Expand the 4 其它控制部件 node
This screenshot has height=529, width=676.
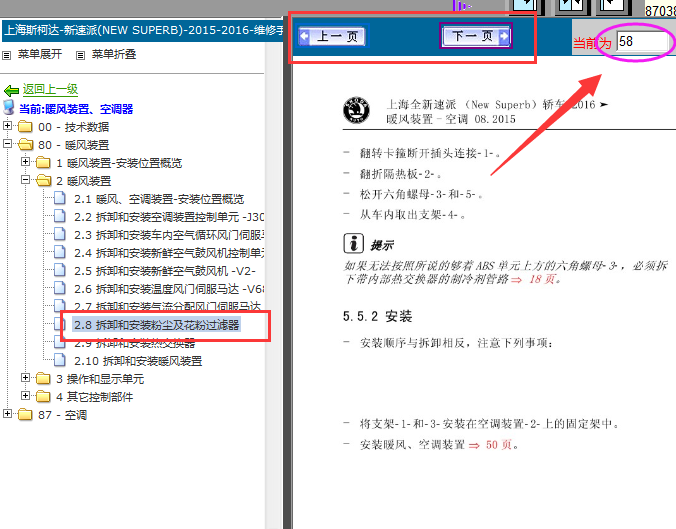25,395
